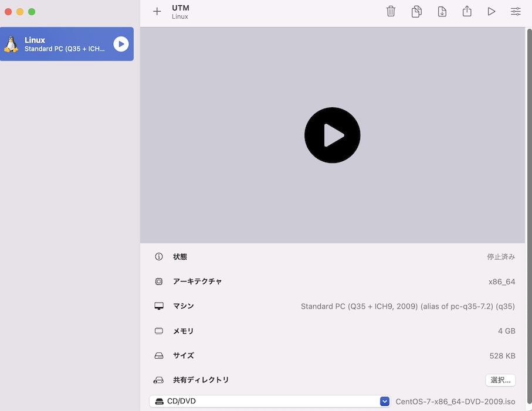Share the VM using the share icon
Screen dimensions: 532x411
pos(467,11)
